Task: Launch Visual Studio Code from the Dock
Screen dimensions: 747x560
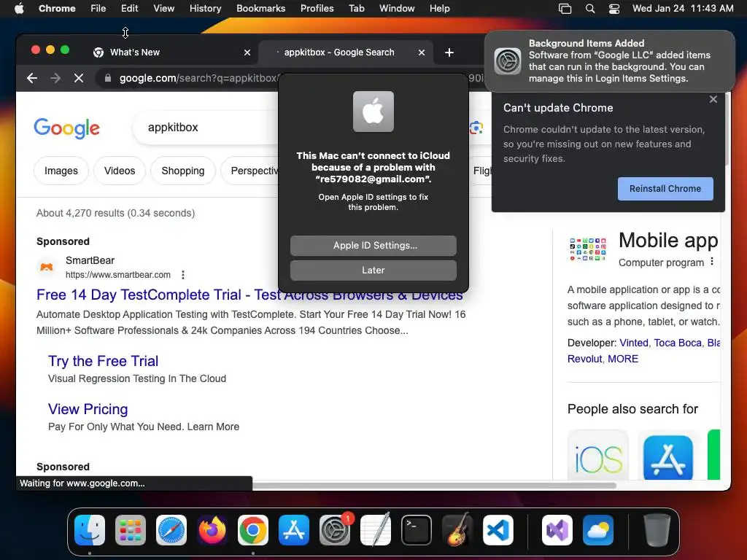Action: pos(498,530)
